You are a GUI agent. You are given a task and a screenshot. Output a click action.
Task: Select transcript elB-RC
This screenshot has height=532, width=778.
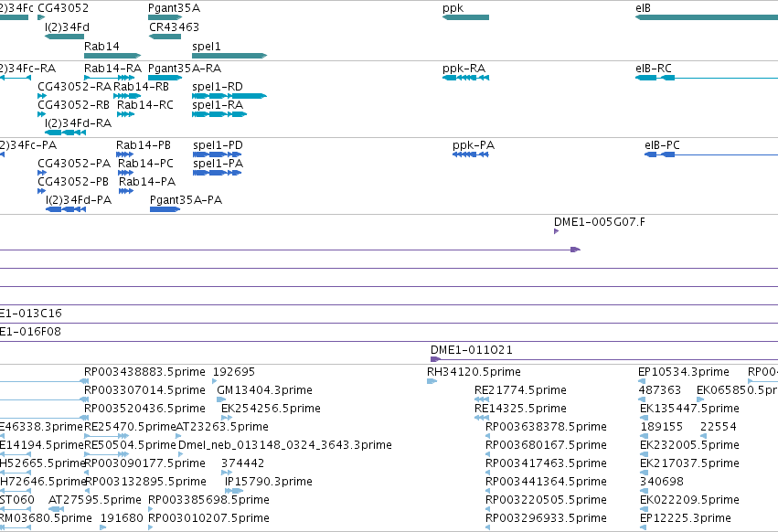[707, 78]
